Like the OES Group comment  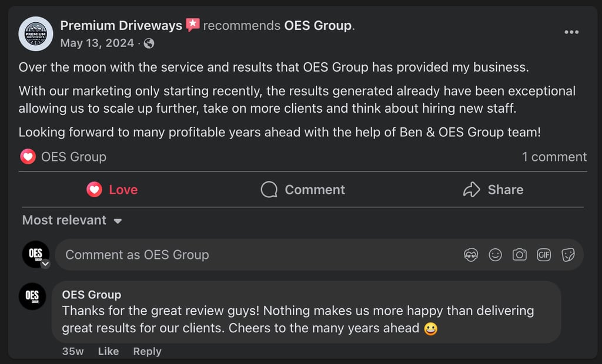[x=108, y=351]
